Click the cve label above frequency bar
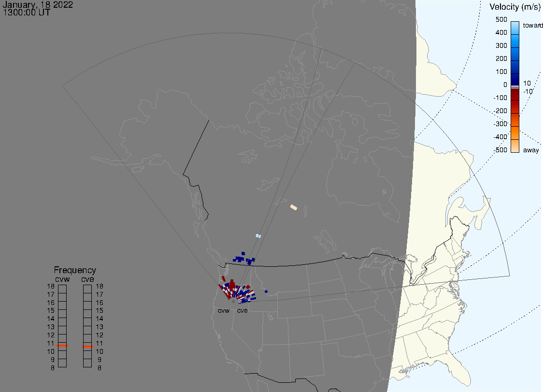The image size is (543, 392). pos(87,279)
